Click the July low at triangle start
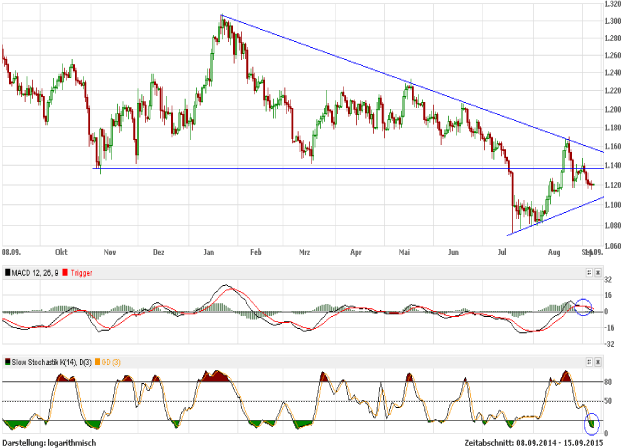Screen dimensions: 623x448 click(511, 232)
